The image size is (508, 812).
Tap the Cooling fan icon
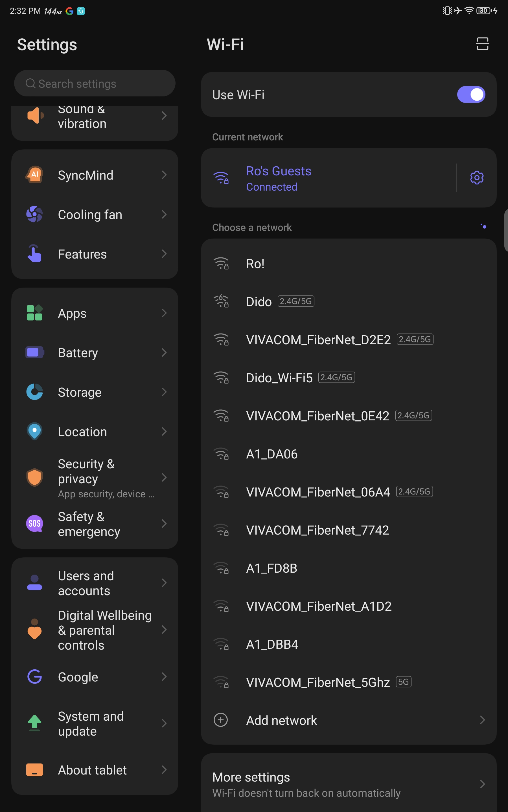point(35,214)
